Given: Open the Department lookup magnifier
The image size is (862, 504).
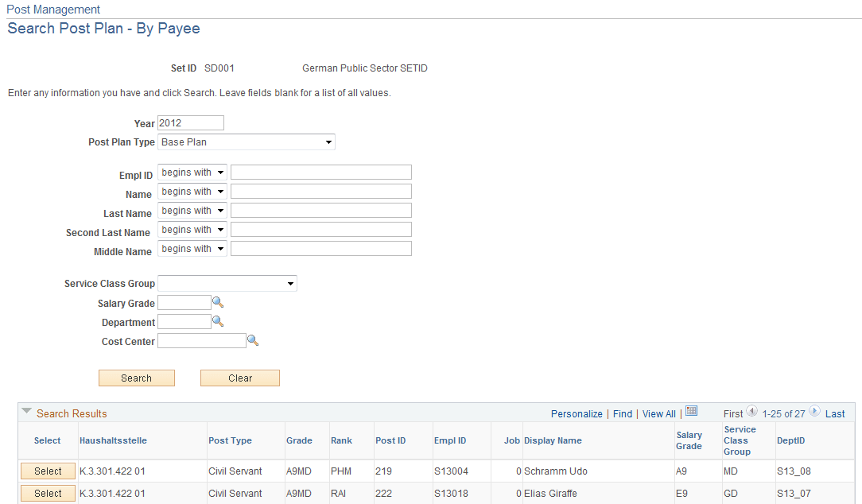Looking at the screenshot, I should point(216,321).
